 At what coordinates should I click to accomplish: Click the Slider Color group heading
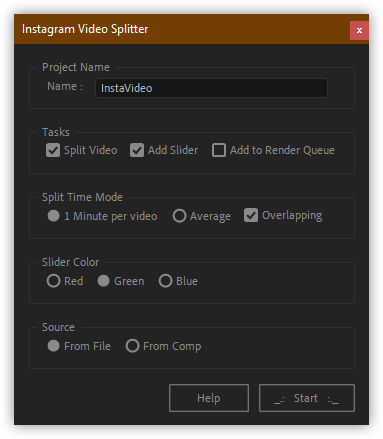coord(70,262)
